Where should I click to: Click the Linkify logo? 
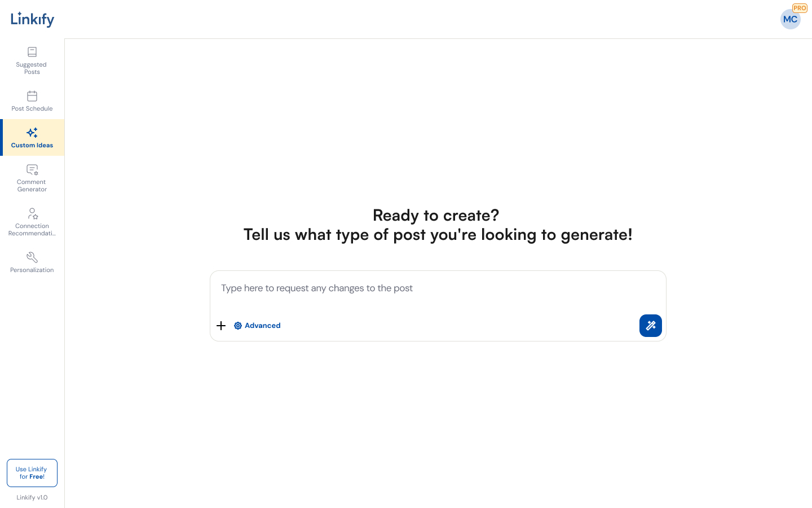(x=33, y=19)
